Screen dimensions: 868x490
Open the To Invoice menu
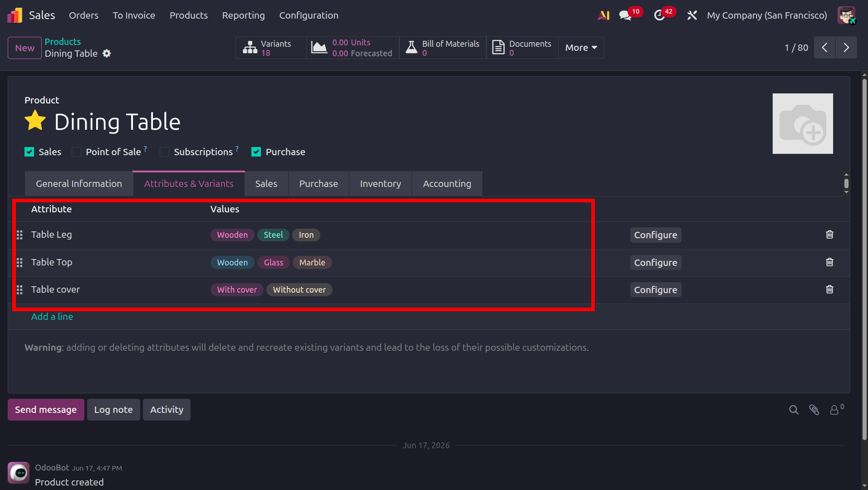coord(134,15)
